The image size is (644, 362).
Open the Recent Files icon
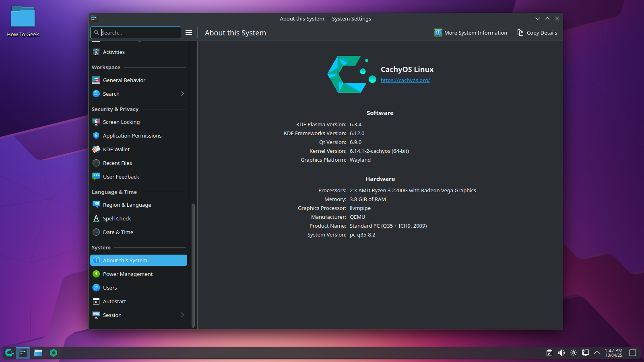click(96, 163)
